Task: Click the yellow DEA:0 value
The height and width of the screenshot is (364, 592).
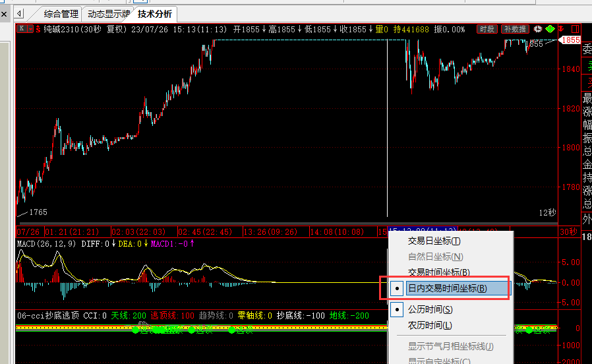Action: click(133, 244)
